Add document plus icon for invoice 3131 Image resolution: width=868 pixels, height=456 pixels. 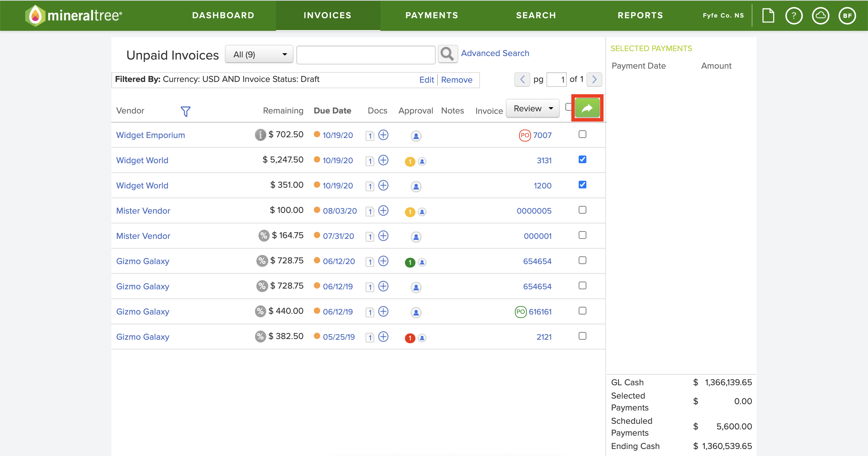pyautogui.click(x=384, y=160)
